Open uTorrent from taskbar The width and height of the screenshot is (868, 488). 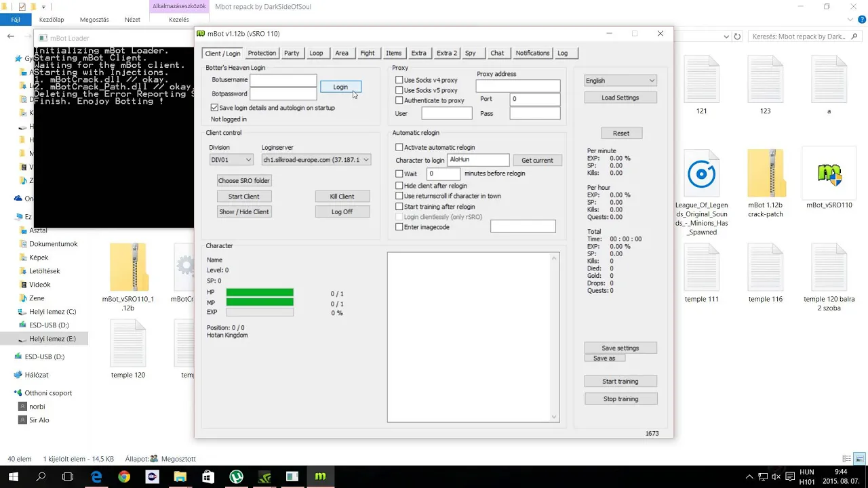(x=236, y=476)
